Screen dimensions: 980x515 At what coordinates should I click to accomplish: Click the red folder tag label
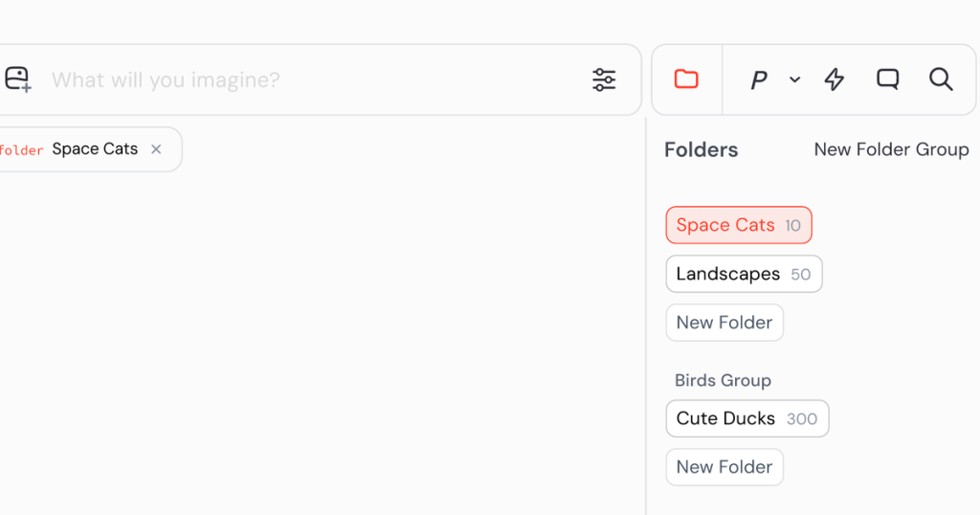(21, 150)
